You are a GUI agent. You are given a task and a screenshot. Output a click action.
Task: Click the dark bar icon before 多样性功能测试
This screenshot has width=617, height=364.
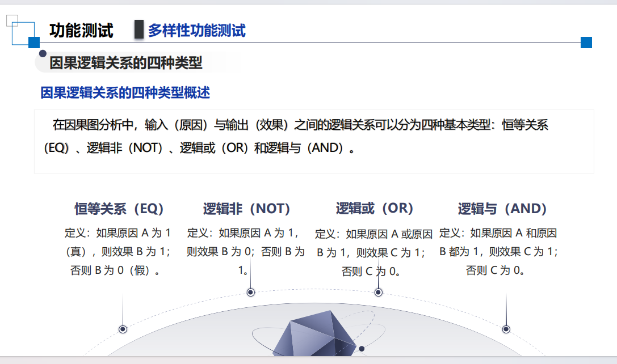pyautogui.click(x=139, y=29)
